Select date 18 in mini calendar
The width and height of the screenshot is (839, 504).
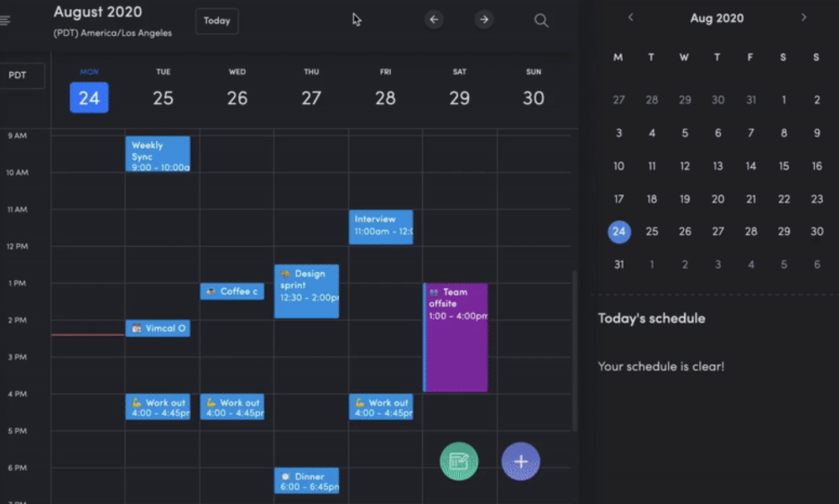[651, 199]
